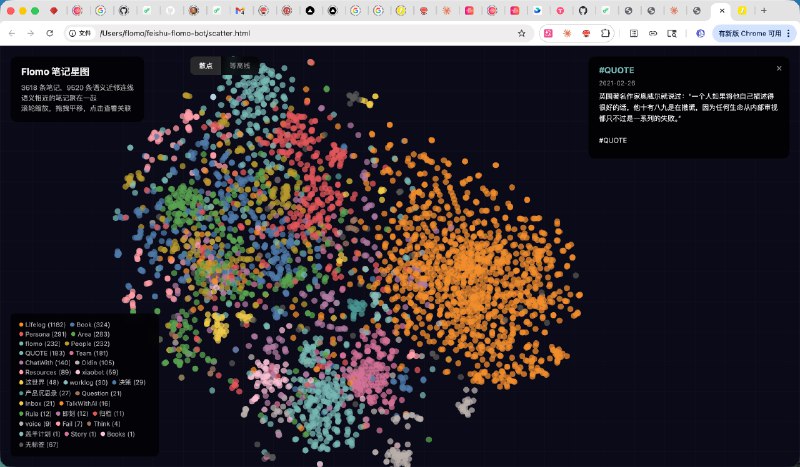Bookmark this page with the star icon
This screenshot has width=800, height=467.
coord(521,33)
